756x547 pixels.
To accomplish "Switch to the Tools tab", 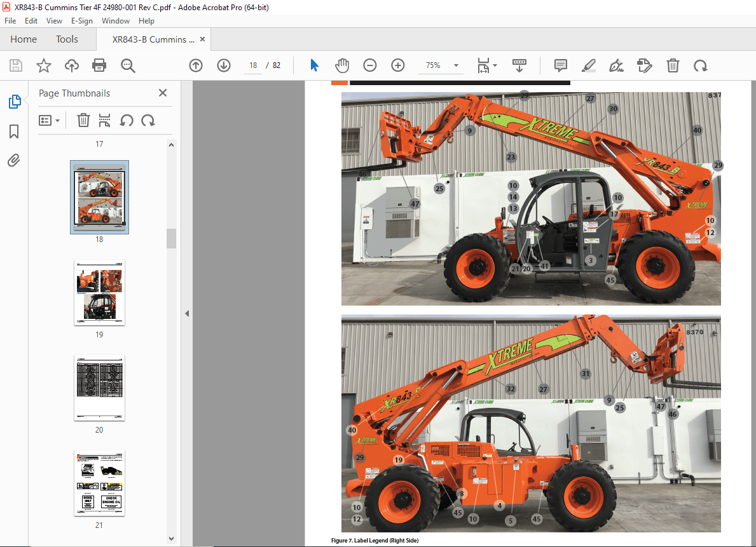I will (x=67, y=39).
